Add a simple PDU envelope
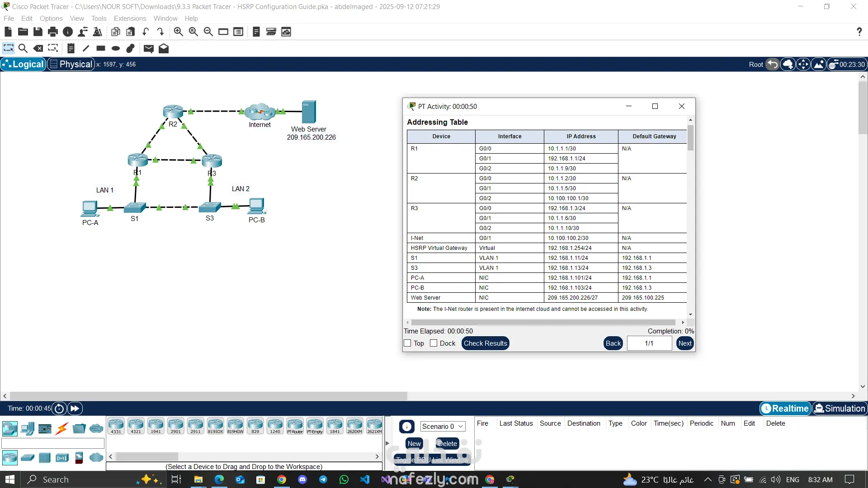 (148, 48)
